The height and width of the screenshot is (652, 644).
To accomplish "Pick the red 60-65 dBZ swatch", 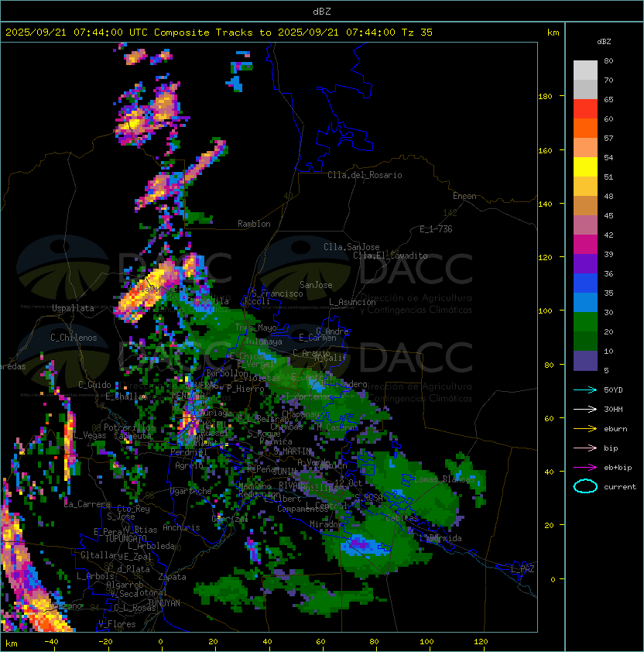I will click(x=585, y=109).
